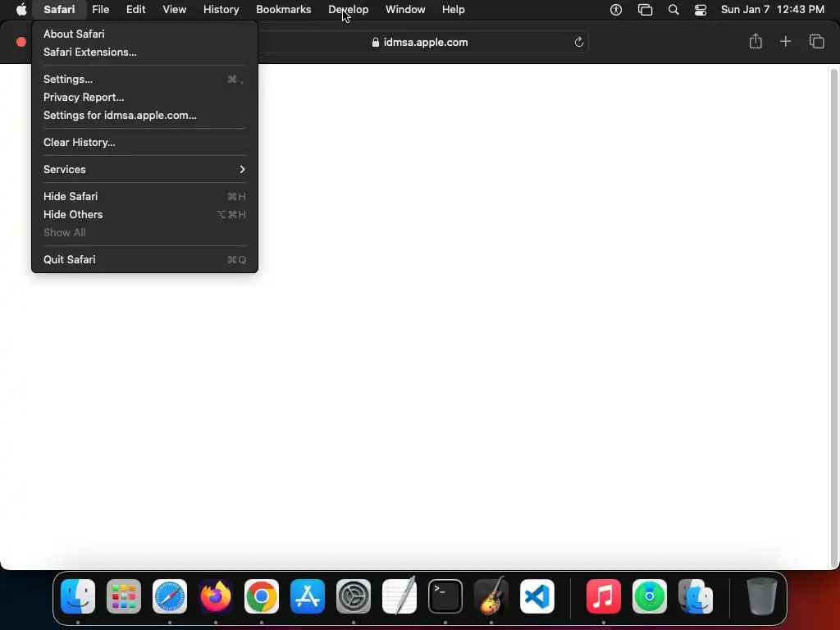Click Safari compass icon in Dock
840x630 pixels.
pyautogui.click(x=170, y=596)
